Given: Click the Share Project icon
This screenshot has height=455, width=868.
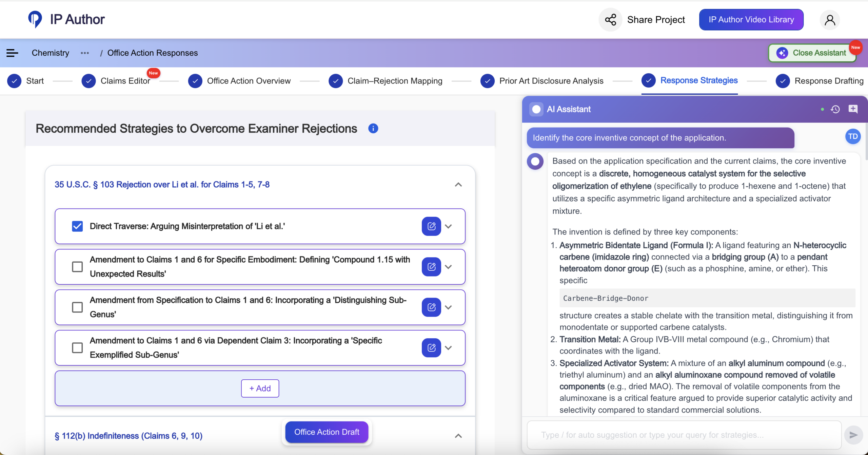Looking at the screenshot, I should pos(610,20).
